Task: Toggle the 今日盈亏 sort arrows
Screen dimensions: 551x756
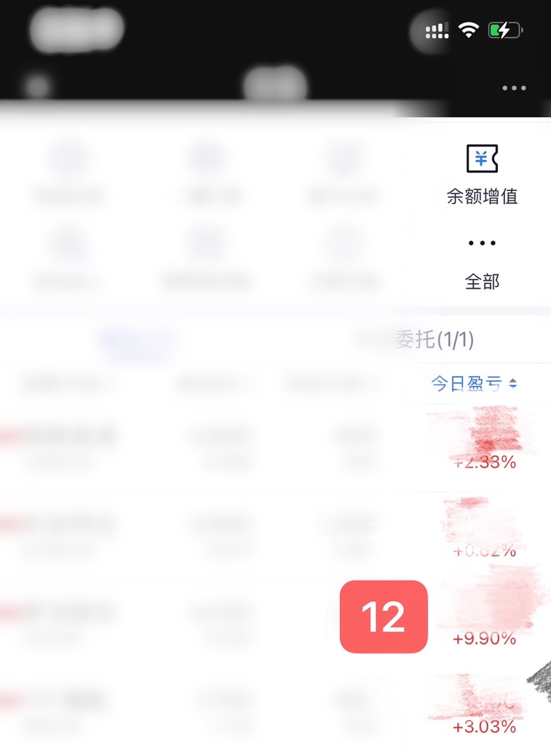Action: (513, 383)
